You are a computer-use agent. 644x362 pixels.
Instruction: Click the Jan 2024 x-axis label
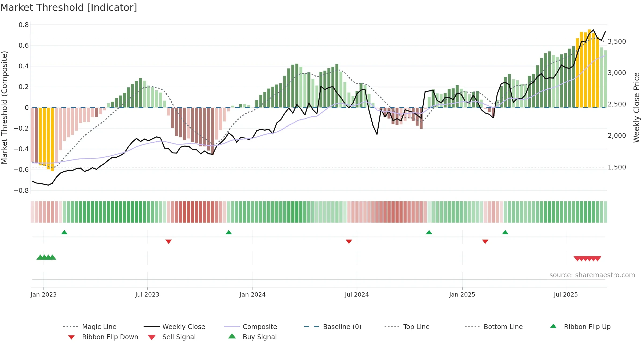[253, 294]
